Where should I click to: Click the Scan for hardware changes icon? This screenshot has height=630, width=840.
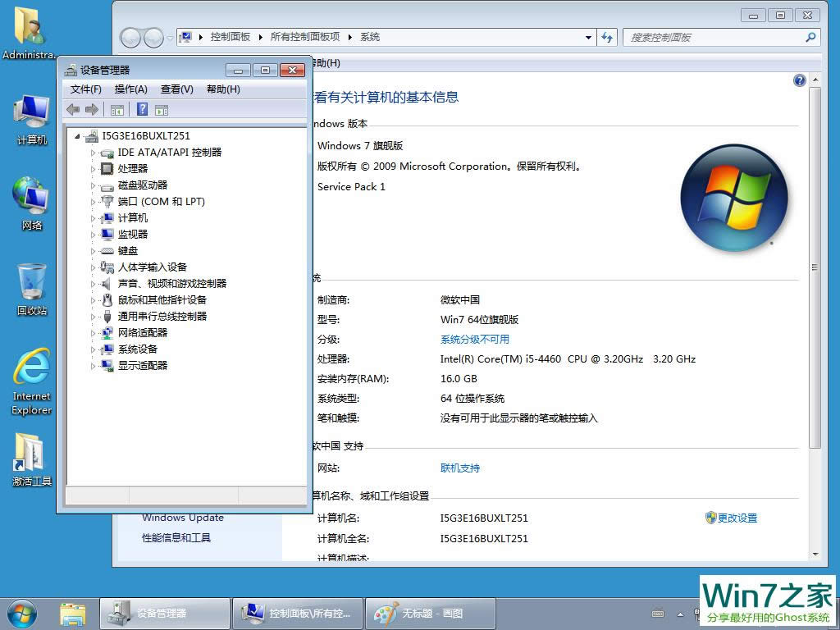point(162,109)
